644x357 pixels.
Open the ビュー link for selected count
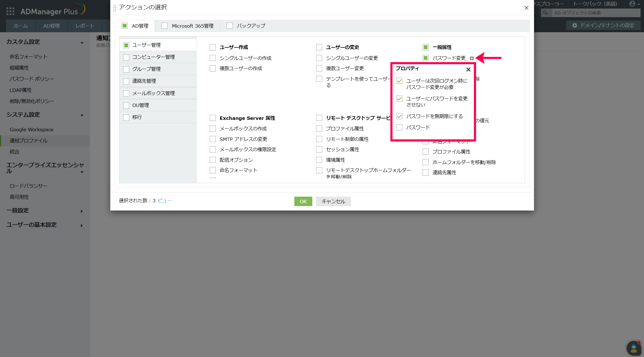click(165, 201)
